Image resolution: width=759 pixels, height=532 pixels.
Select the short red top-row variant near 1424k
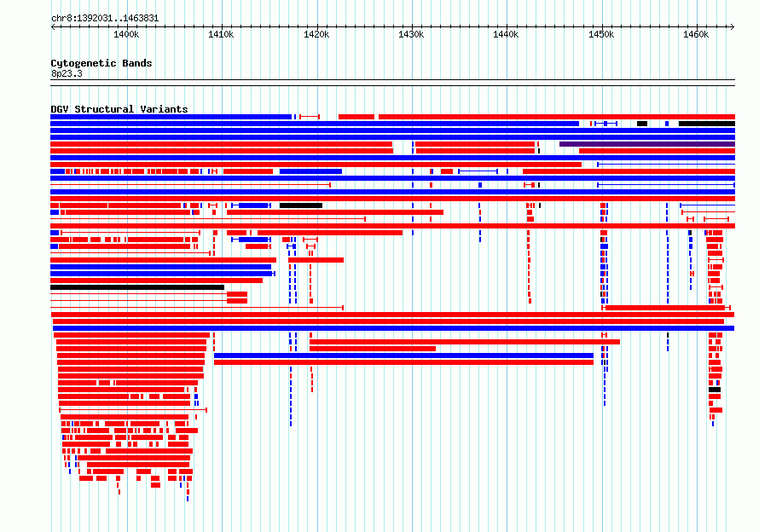(356, 117)
